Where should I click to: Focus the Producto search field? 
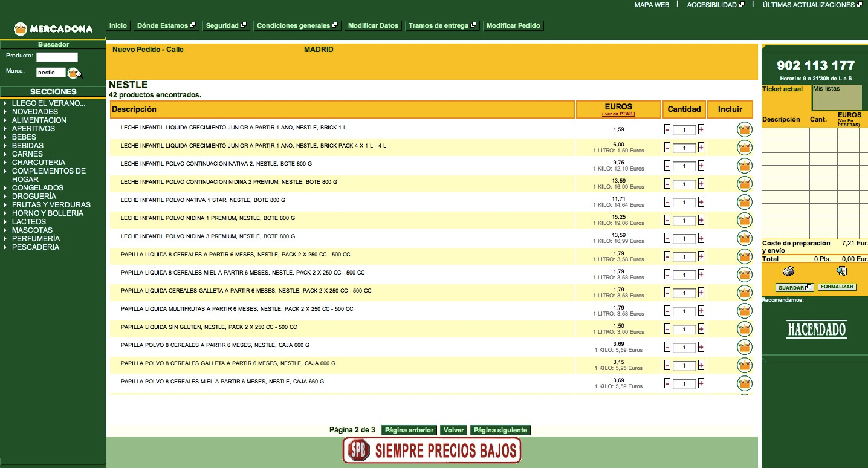click(57, 57)
